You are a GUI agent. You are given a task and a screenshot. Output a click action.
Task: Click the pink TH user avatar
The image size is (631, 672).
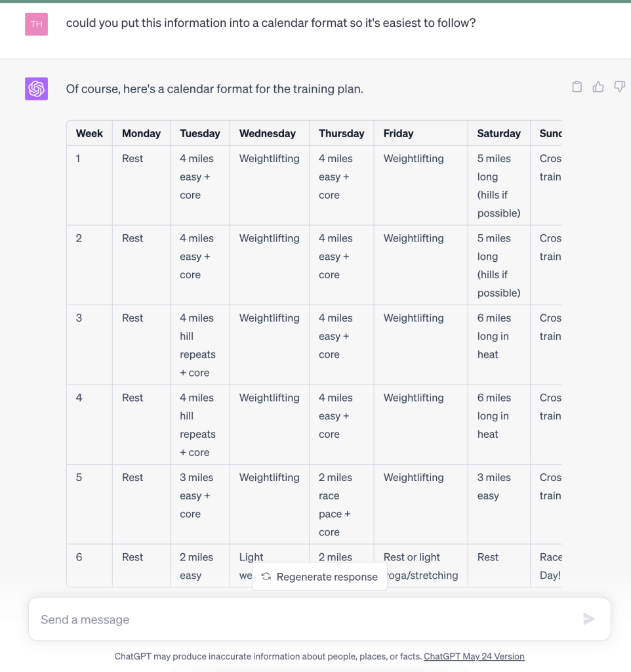pos(37,24)
